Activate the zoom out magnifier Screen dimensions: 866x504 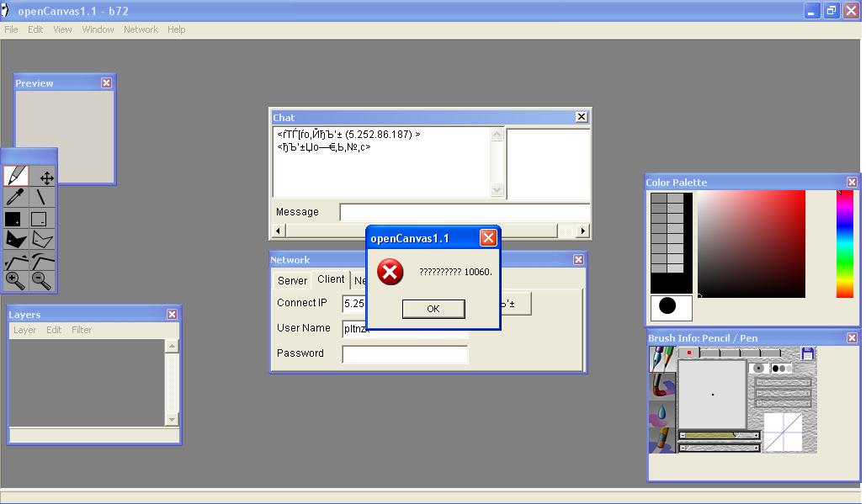pyautogui.click(x=42, y=281)
